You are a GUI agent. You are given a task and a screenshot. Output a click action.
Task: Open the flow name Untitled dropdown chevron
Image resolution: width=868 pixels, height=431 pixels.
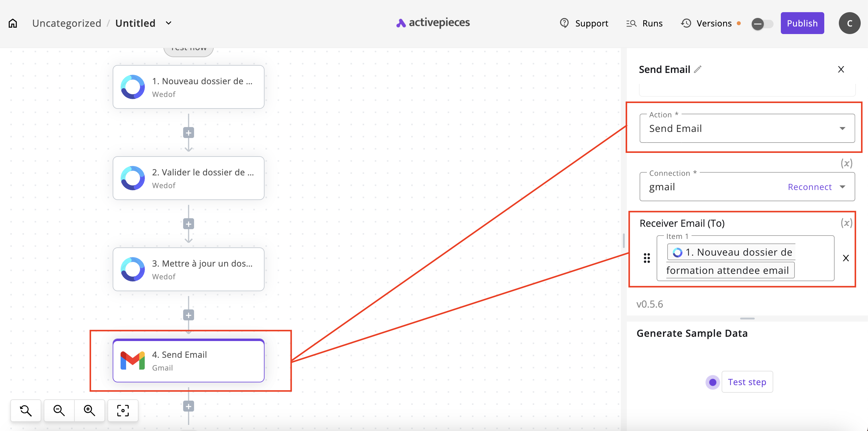169,23
